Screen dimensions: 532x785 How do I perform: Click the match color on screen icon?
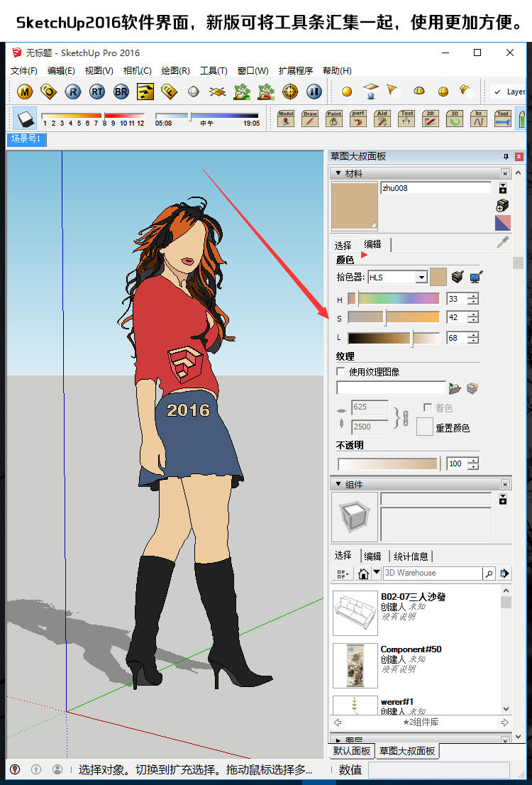point(477,276)
